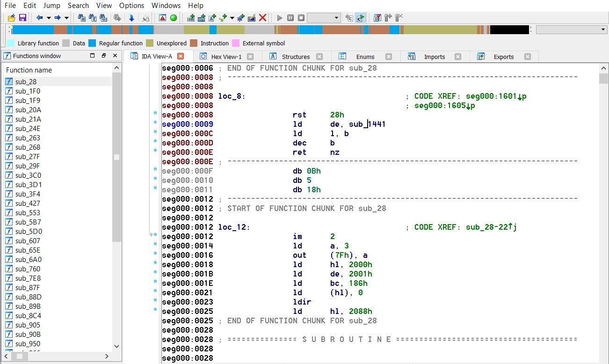Viewport: 609px width, 364px height.
Task: Open dropdown right of navigation band
Action: coord(572,30)
